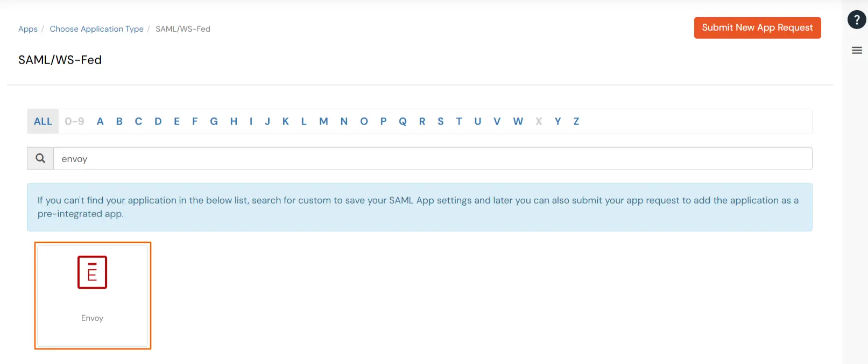Open the hamburger menu icon
This screenshot has width=868, height=364.
(x=857, y=50)
